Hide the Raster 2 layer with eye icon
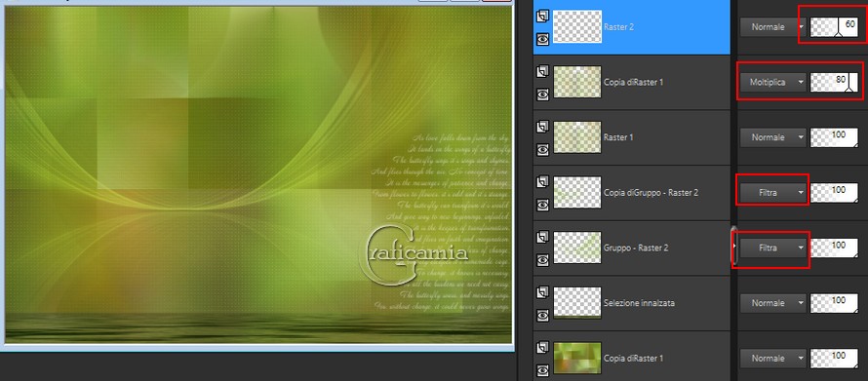The width and height of the screenshot is (868, 381). point(542,39)
